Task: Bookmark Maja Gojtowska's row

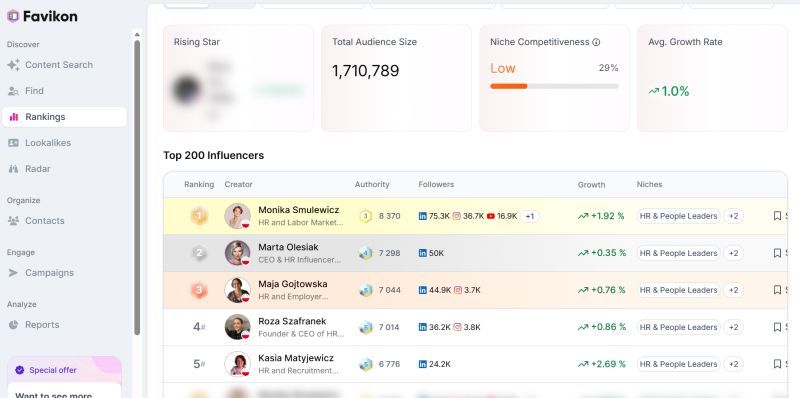Action: [x=777, y=290]
